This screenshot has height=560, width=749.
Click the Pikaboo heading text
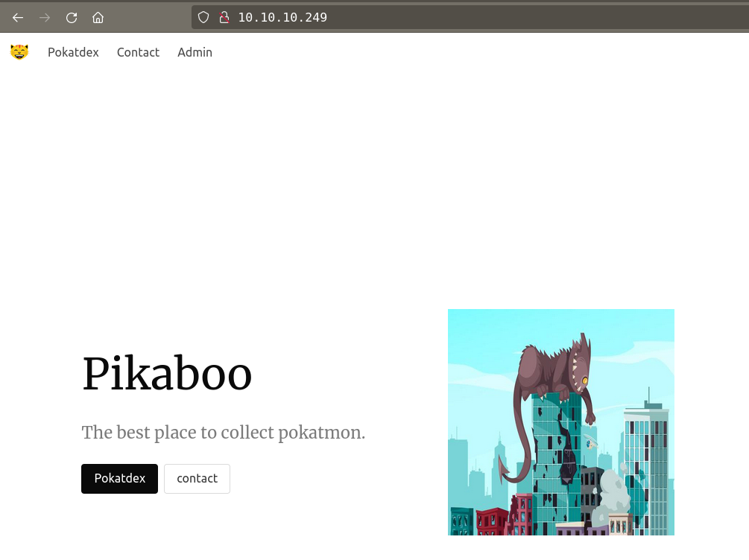(x=167, y=374)
